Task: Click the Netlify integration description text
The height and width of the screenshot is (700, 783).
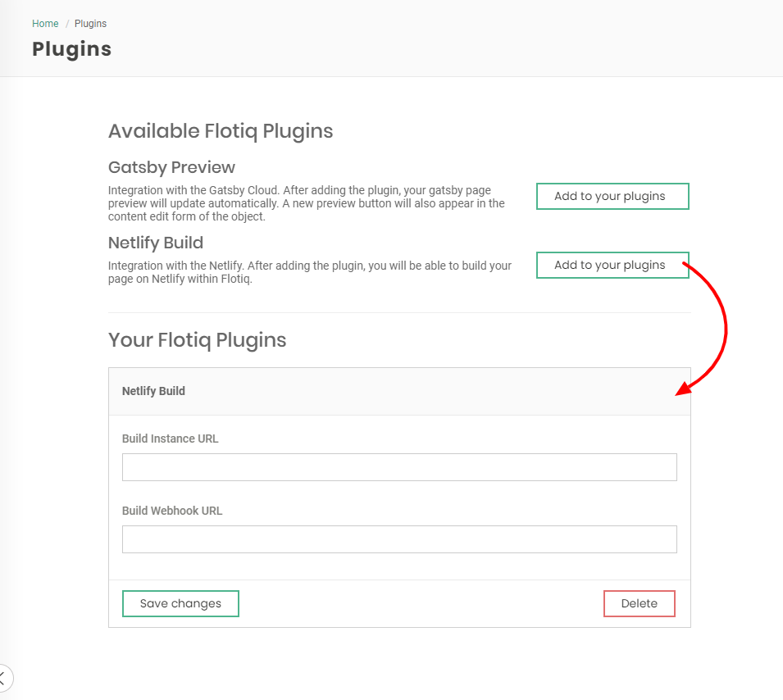Action: (309, 272)
